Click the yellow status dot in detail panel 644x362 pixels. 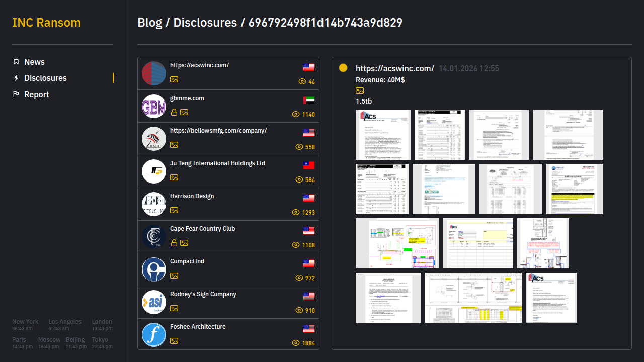[x=343, y=68]
